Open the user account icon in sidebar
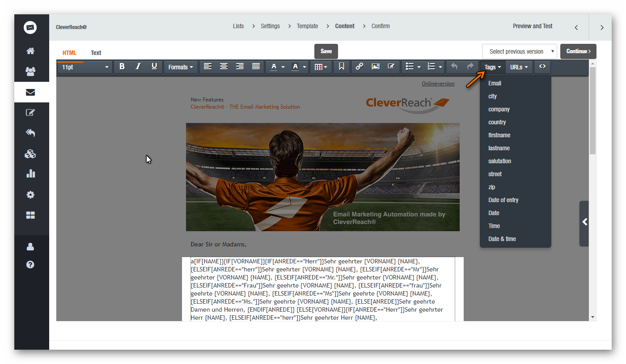 click(30, 246)
